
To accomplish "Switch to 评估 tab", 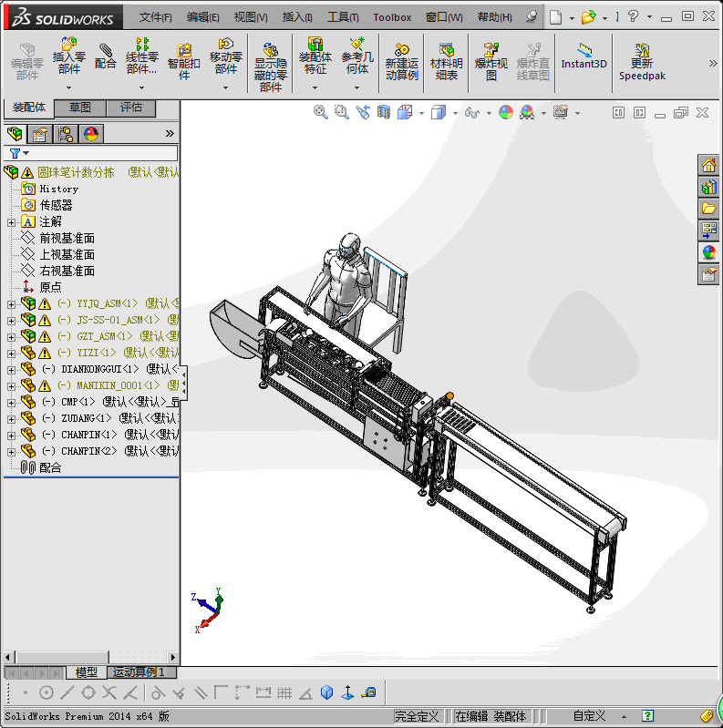I will 131,108.
